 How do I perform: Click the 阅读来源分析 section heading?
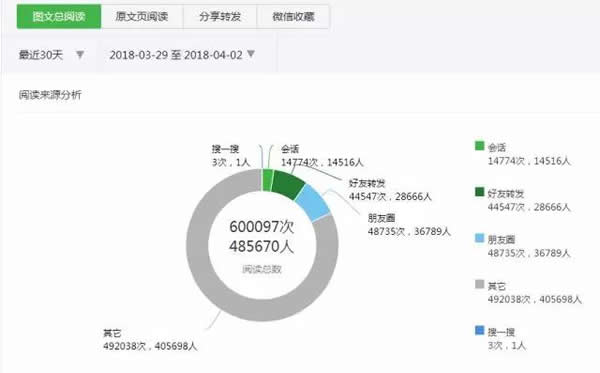(x=50, y=94)
